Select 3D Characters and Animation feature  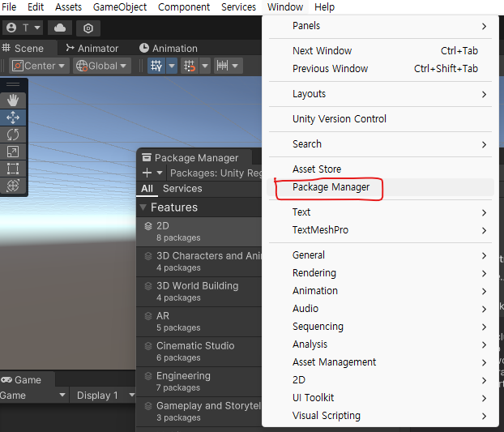pos(199,262)
